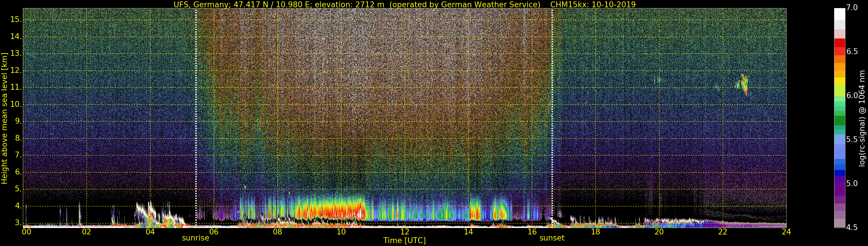Click the 24 time axis label
The width and height of the screenshot is (868, 246).
(x=786, y=232)
